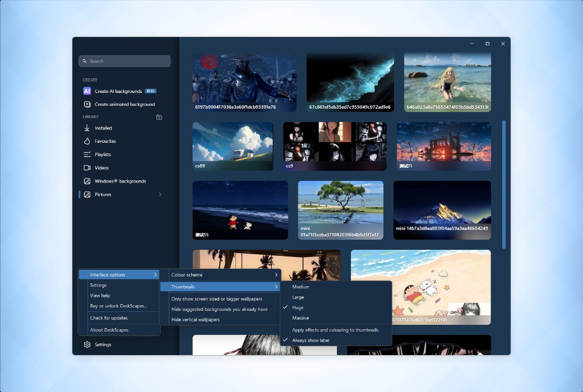Select the mini 14b7a3d8ea883f04aa59a3ea48604249 mountain wallpaper

[x=442, y=211]
